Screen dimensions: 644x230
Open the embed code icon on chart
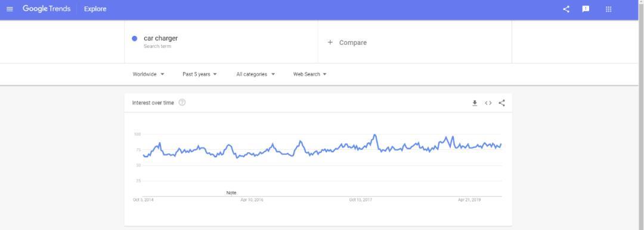click(488, 103)
